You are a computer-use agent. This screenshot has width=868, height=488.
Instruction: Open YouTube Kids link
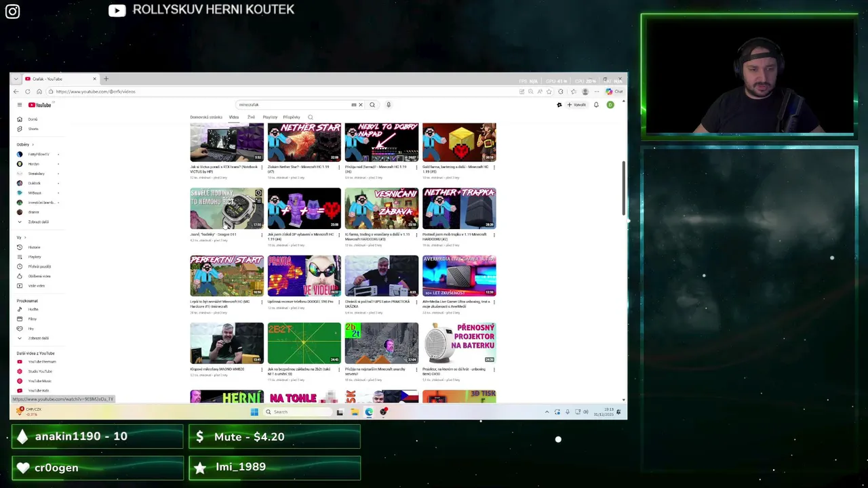(x=38, y=390)
